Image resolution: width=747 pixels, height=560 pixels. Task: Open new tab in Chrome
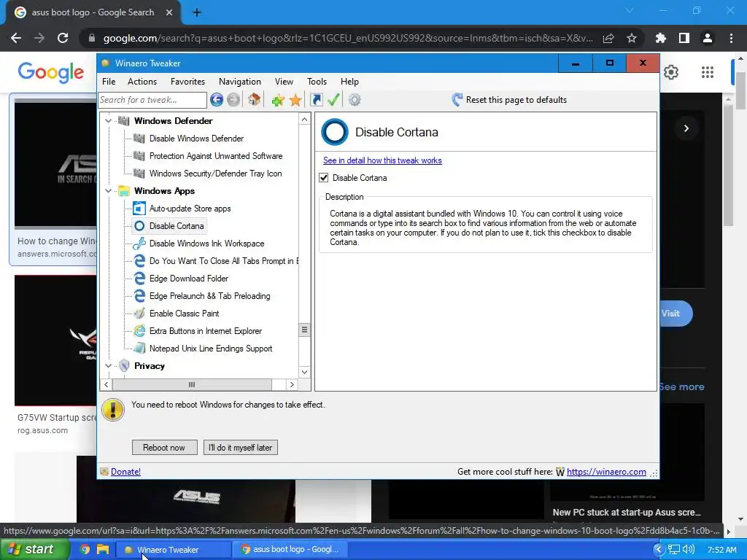coord(197,12)
